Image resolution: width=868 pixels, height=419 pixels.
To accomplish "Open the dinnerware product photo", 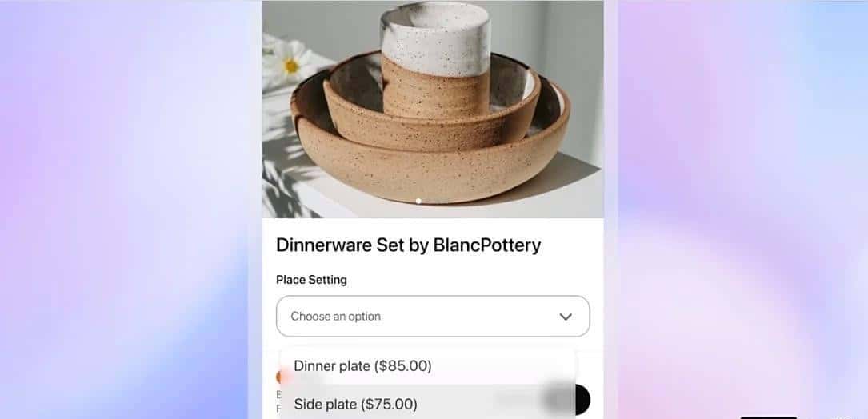I will coord(433,109).
